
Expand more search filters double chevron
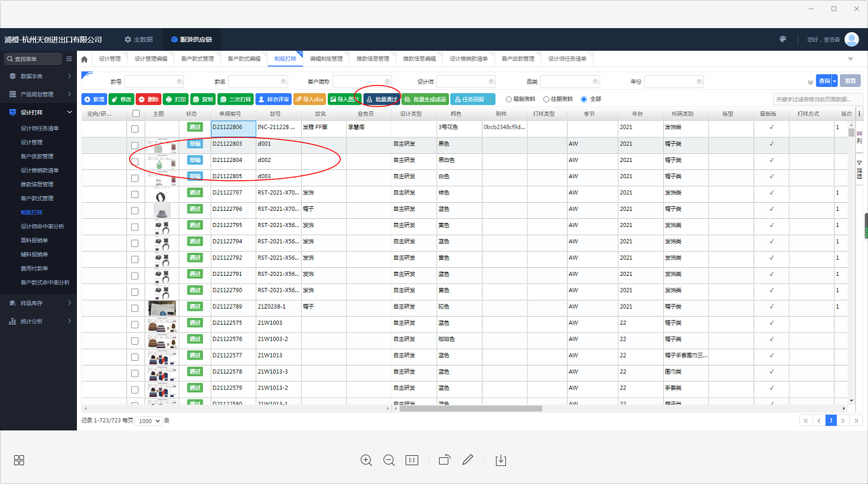pyautogui.click(x=810, y=82)
